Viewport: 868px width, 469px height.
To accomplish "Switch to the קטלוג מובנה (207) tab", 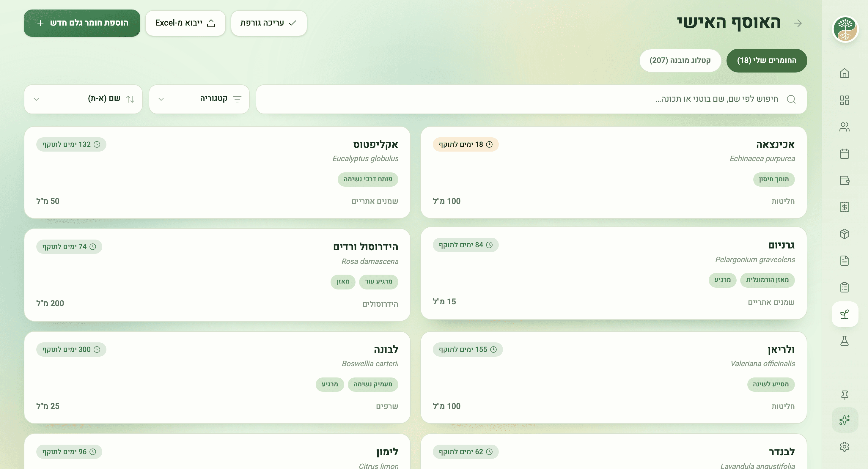I will coord(680,61).
